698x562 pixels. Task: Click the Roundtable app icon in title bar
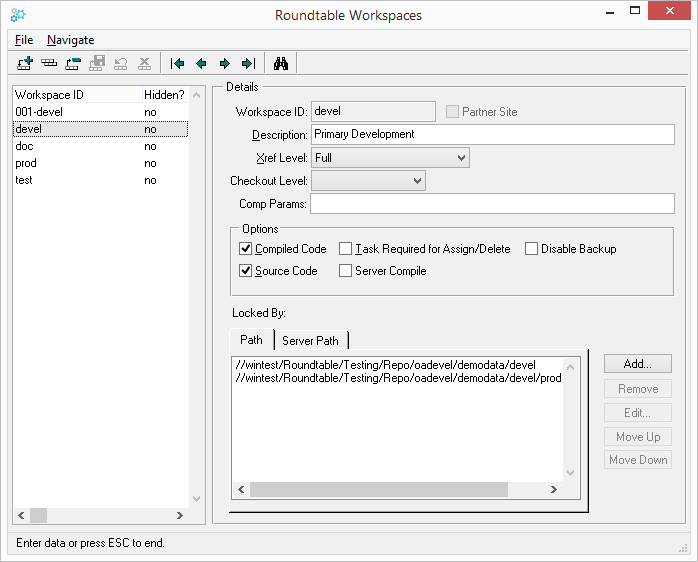18,15
